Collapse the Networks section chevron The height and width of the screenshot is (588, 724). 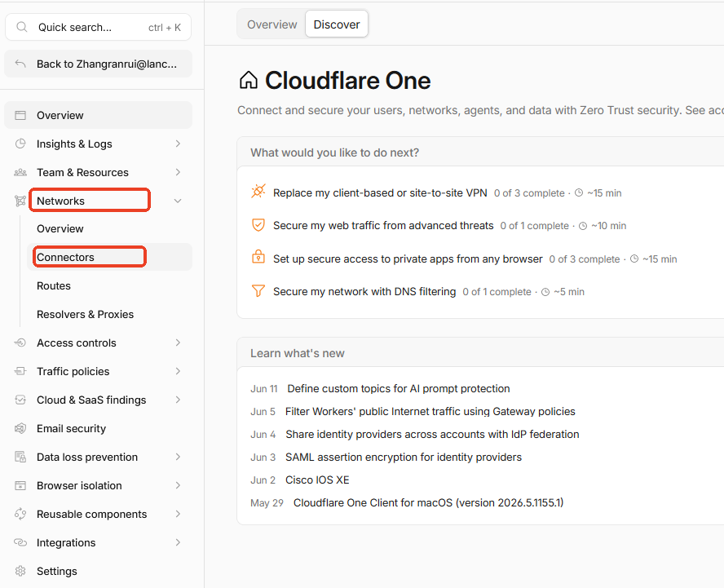point(178,201)
